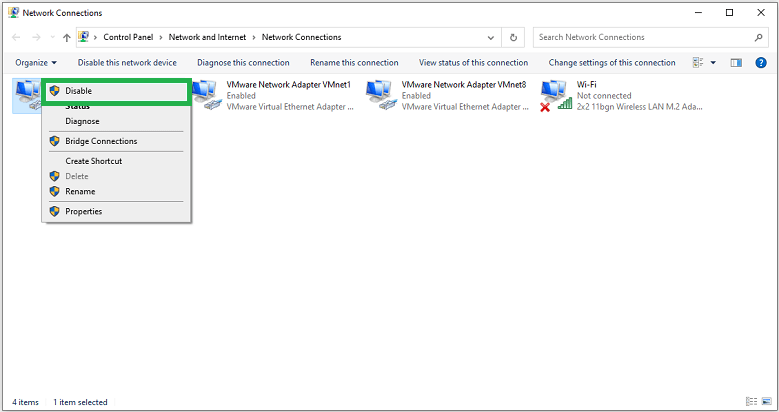Click the Wi-Fi connection name
This screenshot has width=779, height=412.
coord(587,84)
